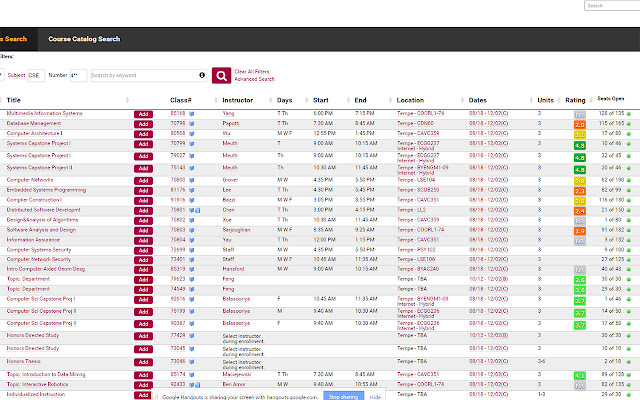This screenshot has height=400, width=640.
Task: Sort by Instructor column header
Action: click(238, 100)
